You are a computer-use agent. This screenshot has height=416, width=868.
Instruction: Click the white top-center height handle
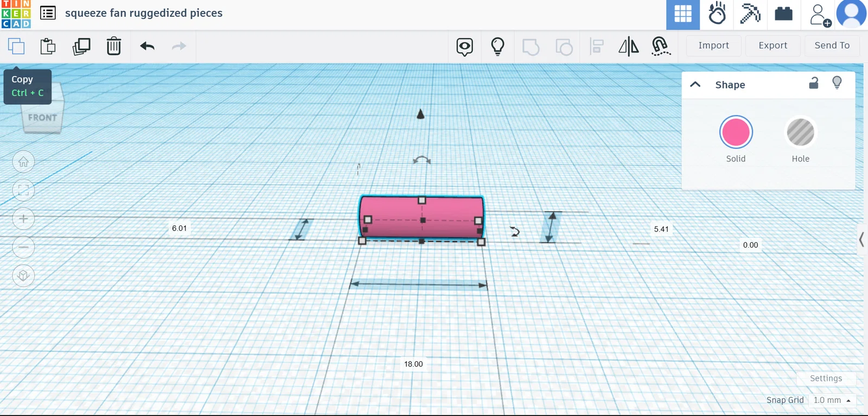tap(422, 200)
